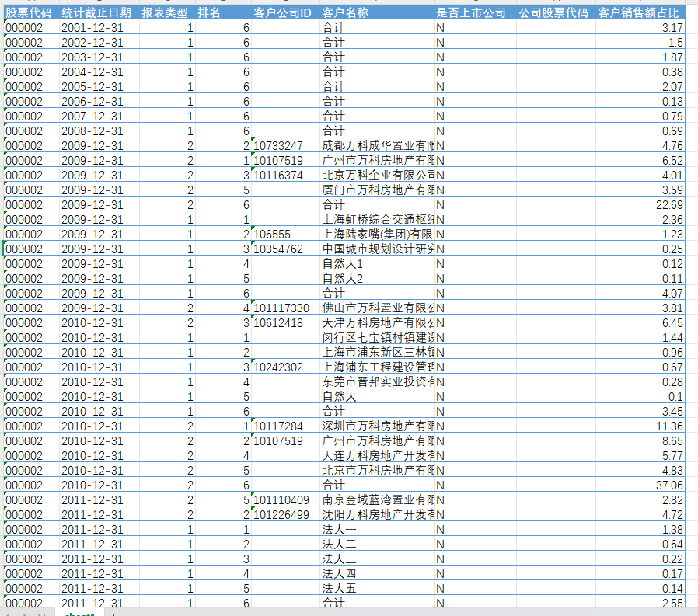This screenshot has height=616, width=698.
Task: Select the customer ID cell 10733247
Action: tap(285, 145)
